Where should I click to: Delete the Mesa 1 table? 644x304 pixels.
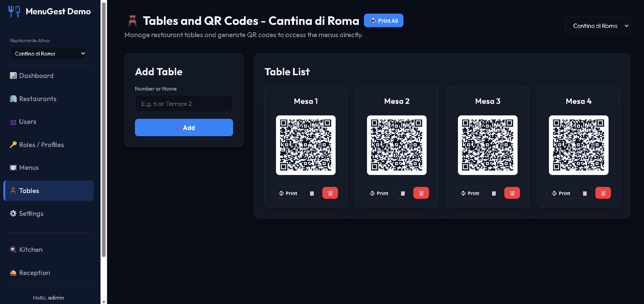click(x=330, y=193)
